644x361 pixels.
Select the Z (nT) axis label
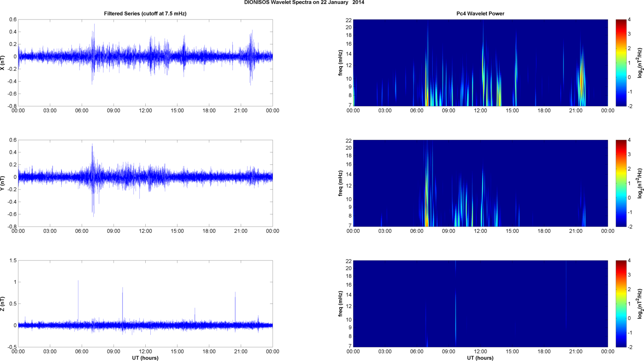(x=3, y=304)
